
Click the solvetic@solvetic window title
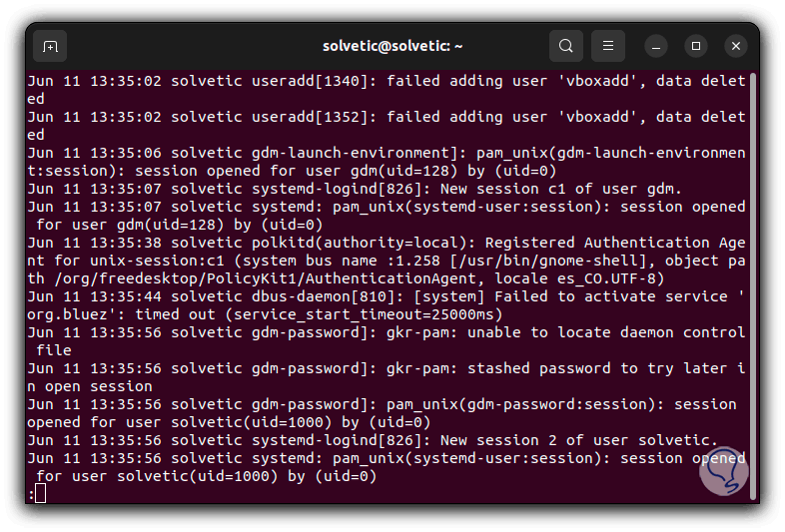tap(392, 46)
